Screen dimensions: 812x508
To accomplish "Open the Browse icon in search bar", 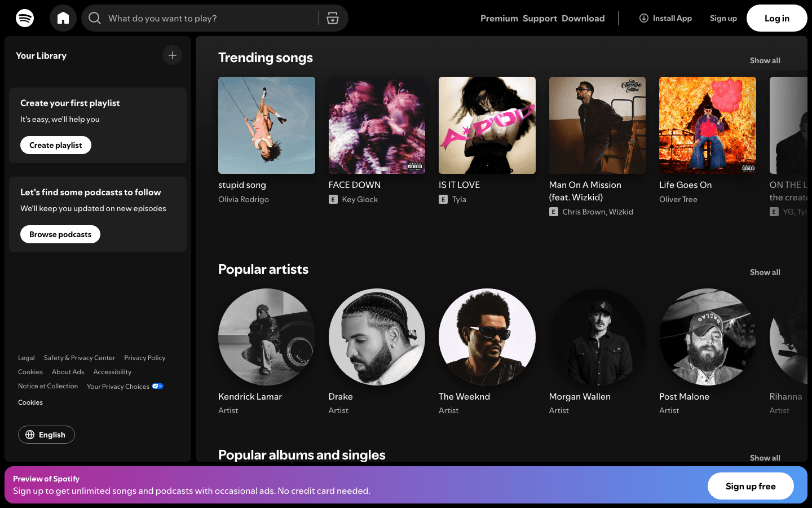I will point(333,18).
